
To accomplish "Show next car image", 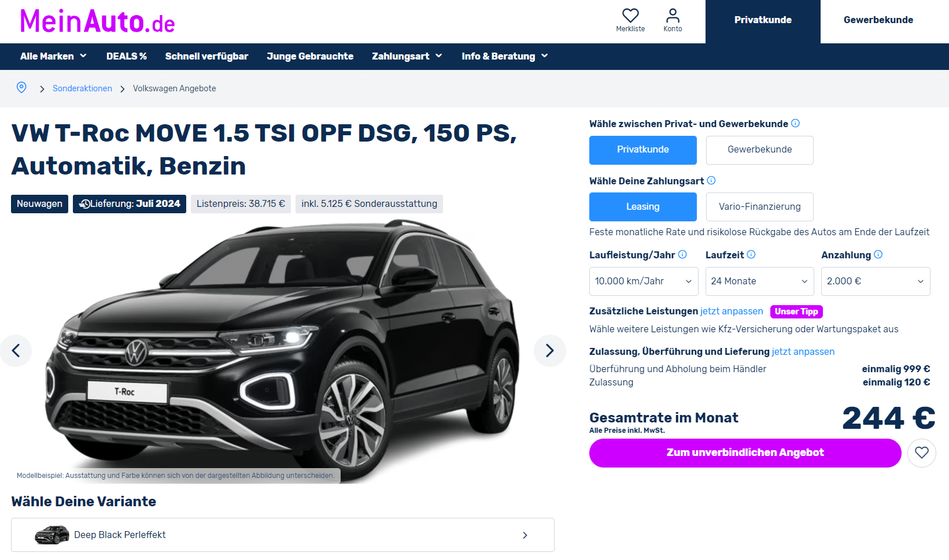I will pyautogui.click(x=549, y=351).
